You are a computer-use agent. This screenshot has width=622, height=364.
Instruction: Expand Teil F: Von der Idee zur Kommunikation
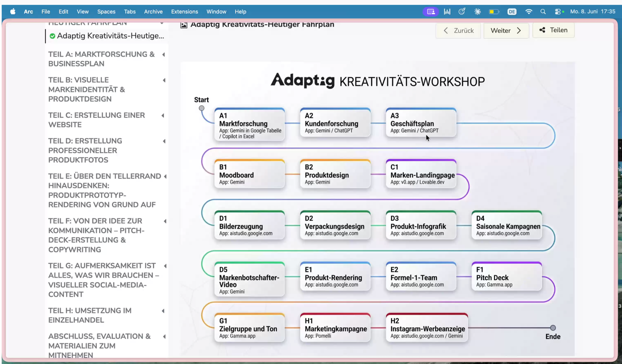(x=165, y=221)
